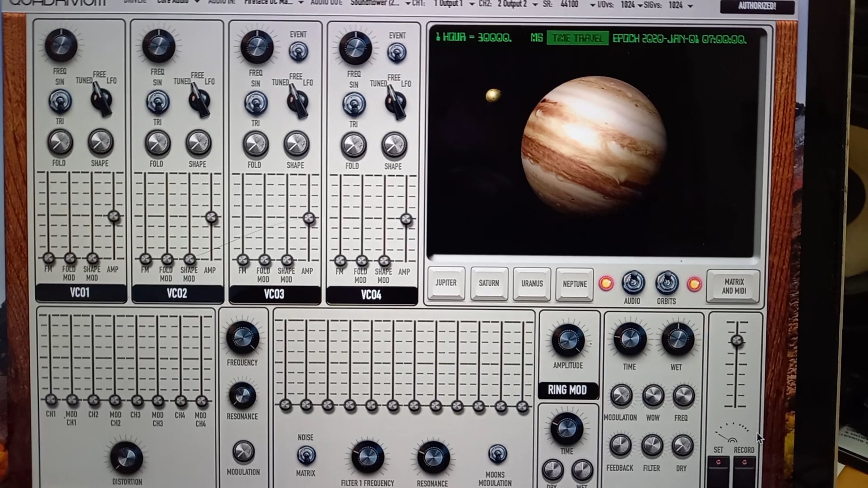The image size is (868, 488).
Task: Flip the VCO2 SIN/TRI switch
Action: tap(158, 102)
